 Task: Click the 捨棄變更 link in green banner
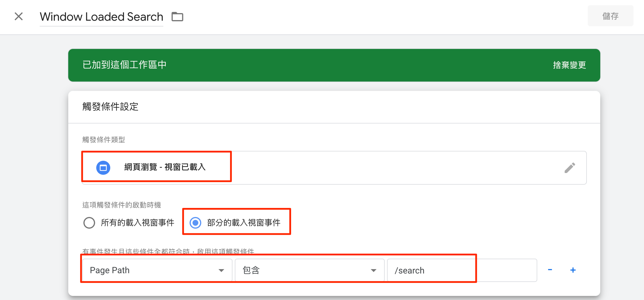tap(569, 65)
